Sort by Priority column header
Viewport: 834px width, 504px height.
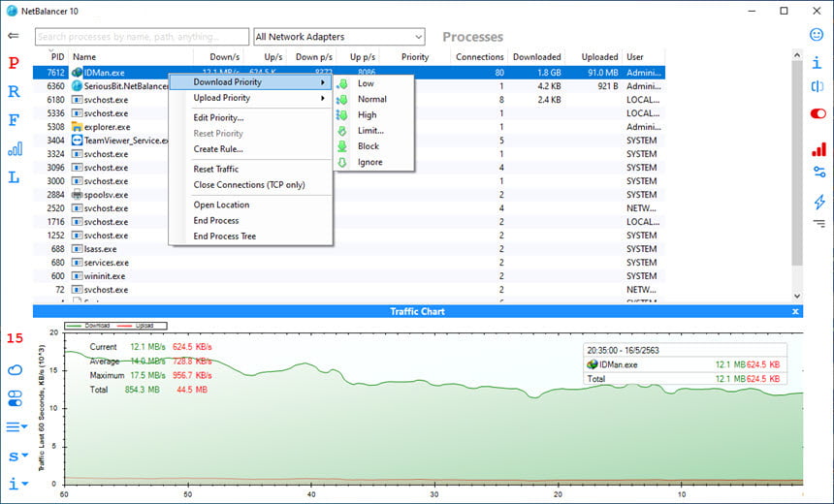point(415,57)
